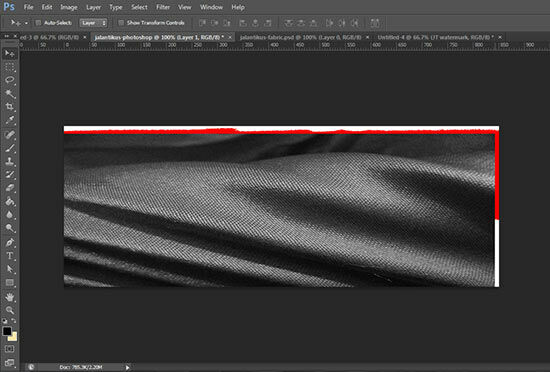
Task: Select the Lasso tool
Action: pyautogui.click(x=9, y=80)
